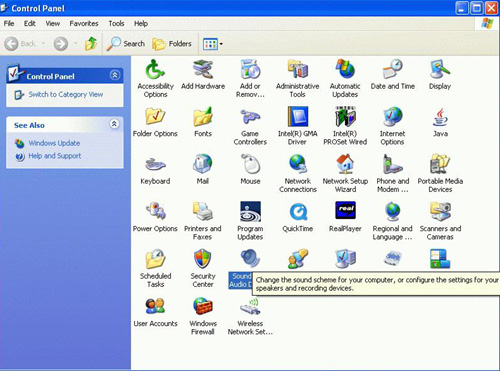Open the Back history dropdown arrow

click(43, 44)
